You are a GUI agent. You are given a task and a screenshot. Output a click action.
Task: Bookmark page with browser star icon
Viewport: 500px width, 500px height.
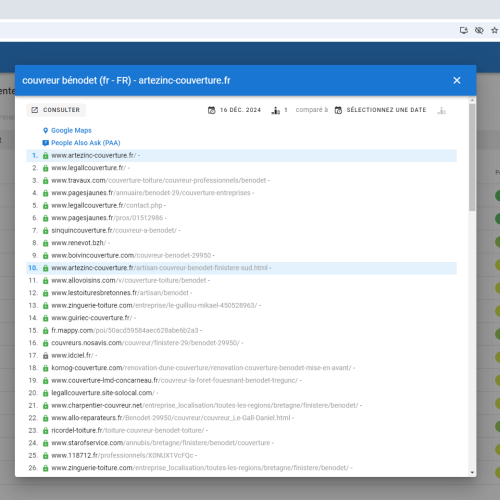(494, 30)
